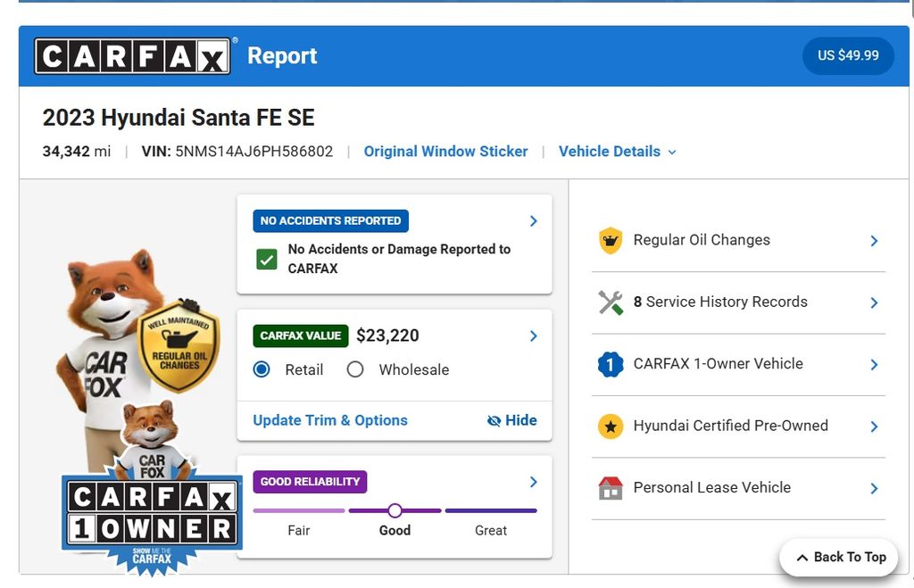Select the Wholesale value radio button
Screen dimensions: 914x588
355,369
